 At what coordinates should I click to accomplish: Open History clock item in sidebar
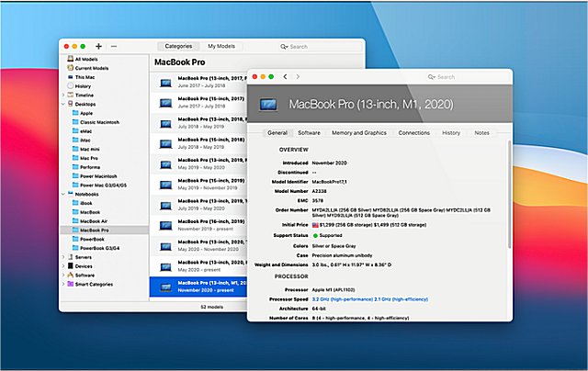pyautogui.click(x=79, y=85)
